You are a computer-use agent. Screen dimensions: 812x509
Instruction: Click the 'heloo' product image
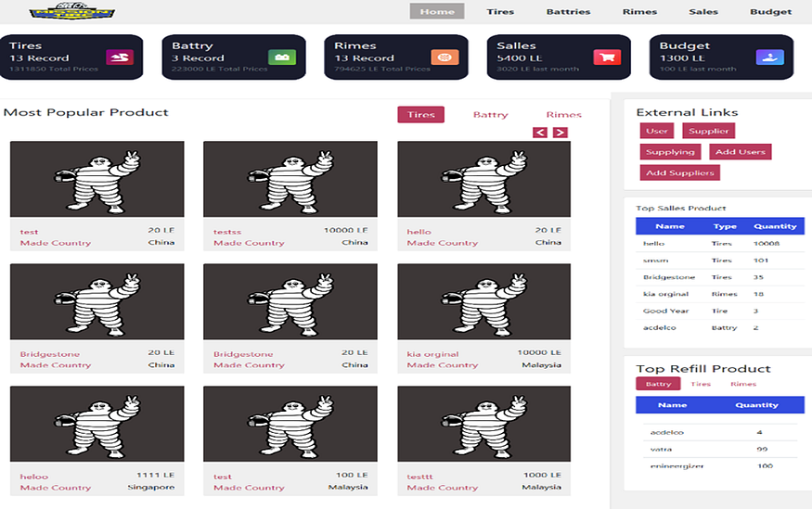click(97, 424)
